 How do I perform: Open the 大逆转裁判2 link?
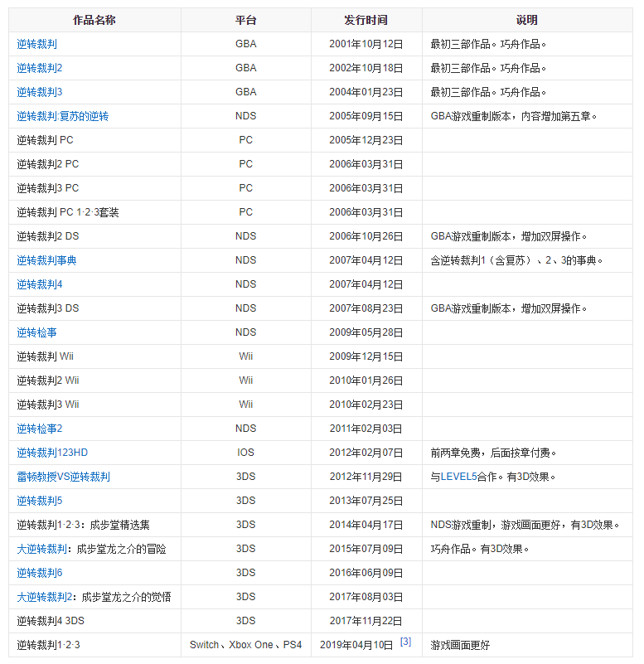pos(45,597)
